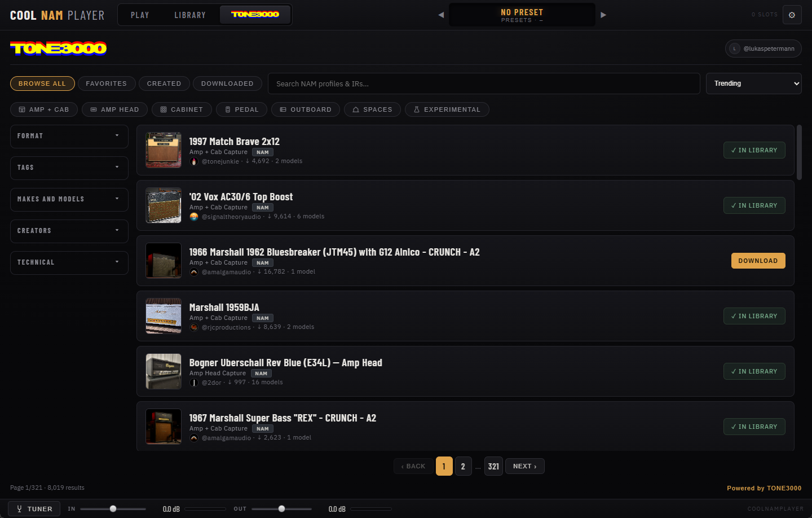Download the 1966 Marshall Bluesbreaker
Screen dimensions: 812x518
tap(758, 261)
